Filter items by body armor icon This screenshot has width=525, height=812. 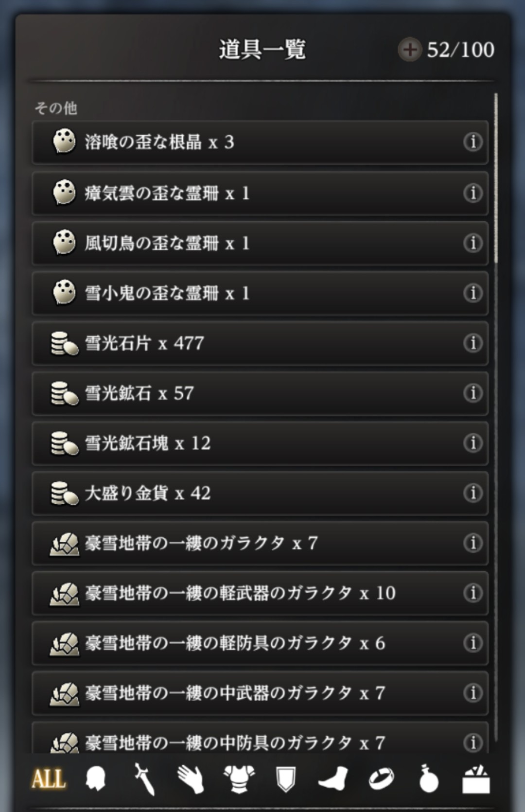[x=239, y=779]
